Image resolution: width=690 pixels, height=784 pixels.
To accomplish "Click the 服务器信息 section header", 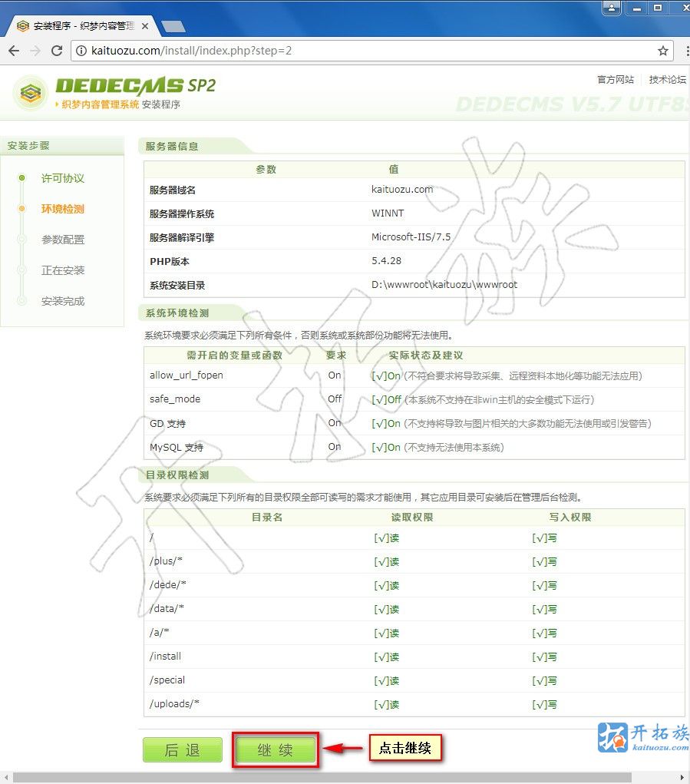I will tap(172, 147).
